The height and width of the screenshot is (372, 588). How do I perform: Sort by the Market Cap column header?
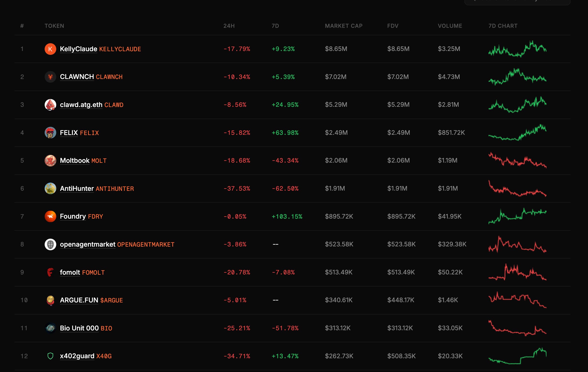pyautogui.click(x=343, y=26)
